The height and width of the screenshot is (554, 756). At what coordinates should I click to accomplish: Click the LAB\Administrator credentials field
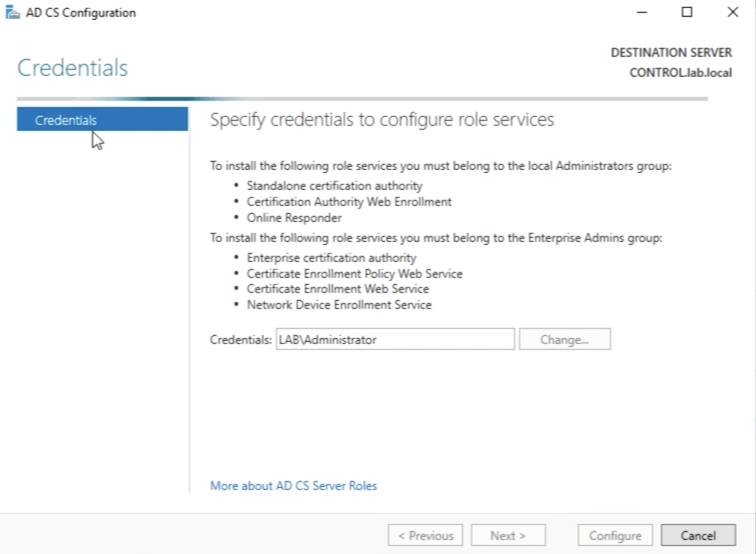394,340
